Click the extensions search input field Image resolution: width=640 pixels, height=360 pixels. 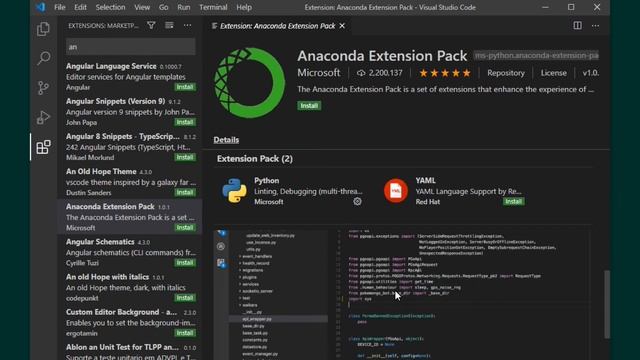[x=131, y=47]
